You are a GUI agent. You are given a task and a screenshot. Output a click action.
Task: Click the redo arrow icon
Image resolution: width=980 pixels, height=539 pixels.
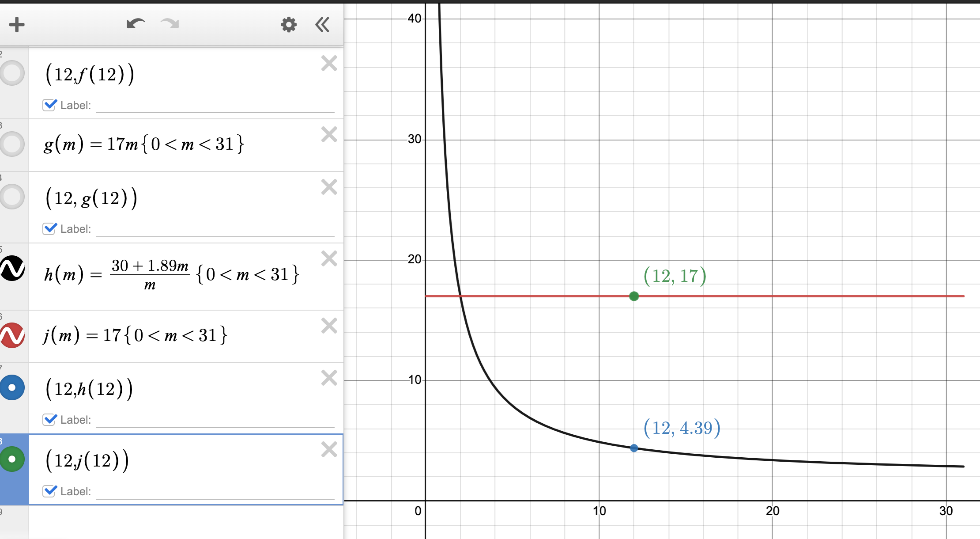tap(170, 24)
